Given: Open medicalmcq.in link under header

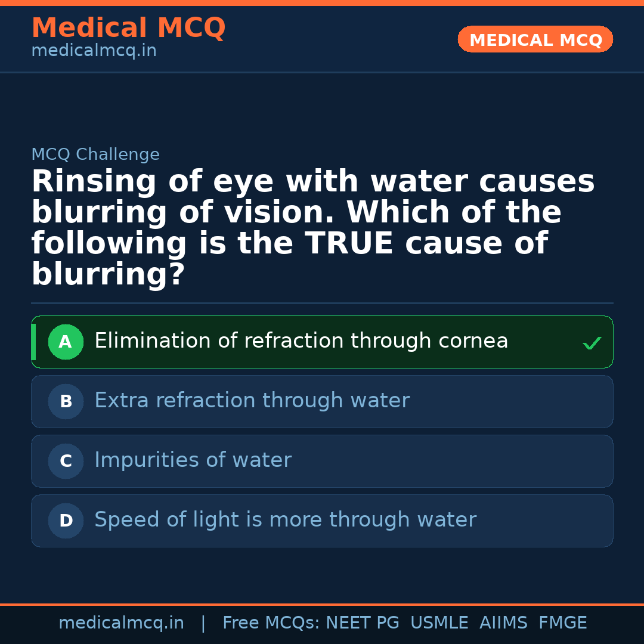Looking at the screenshot, I should click(94, 51).
